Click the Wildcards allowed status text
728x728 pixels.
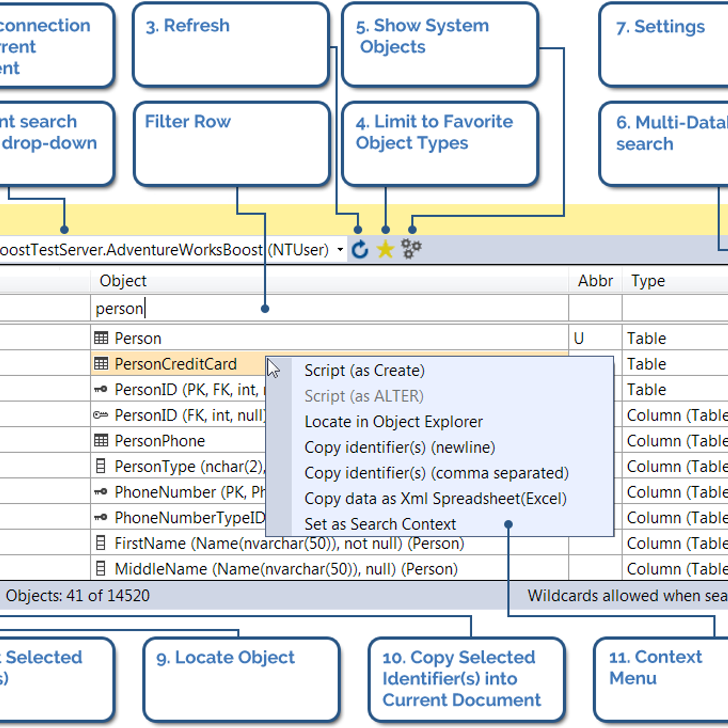627,595
